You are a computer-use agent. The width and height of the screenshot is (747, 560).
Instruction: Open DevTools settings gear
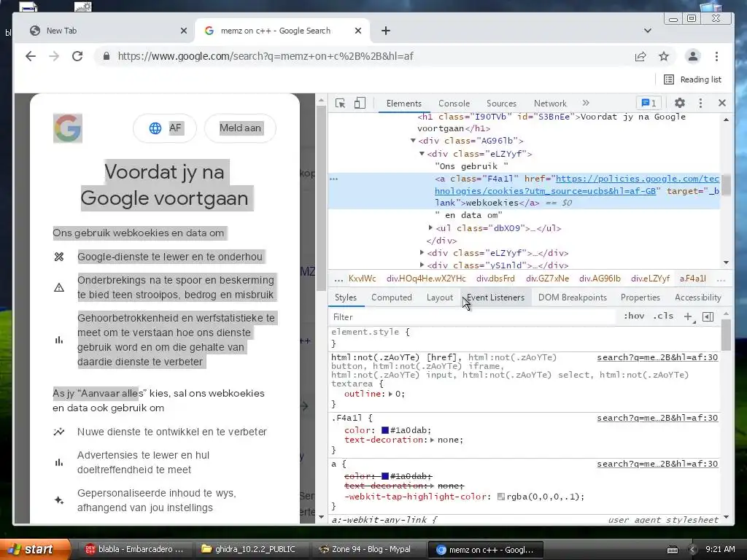click(680, 103)
